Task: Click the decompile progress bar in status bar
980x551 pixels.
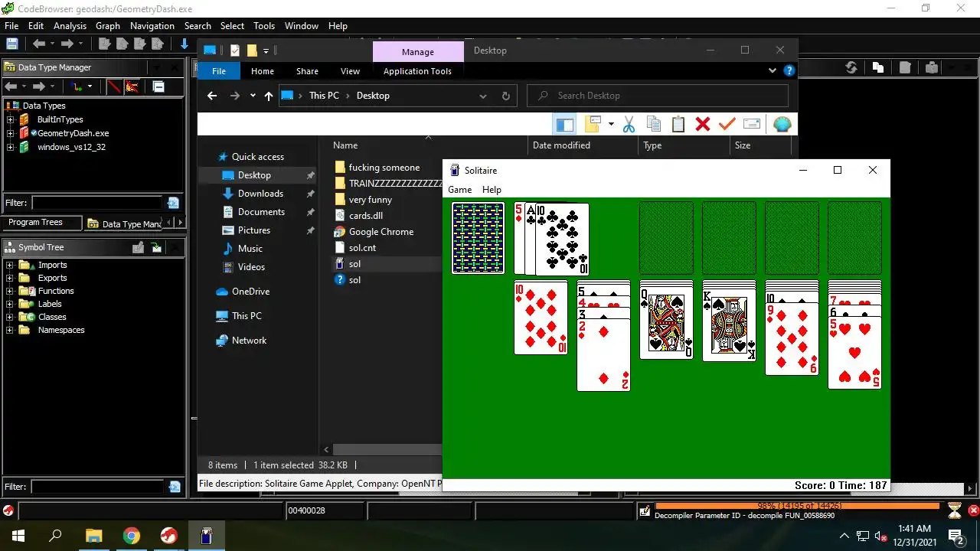Action: tap(798, 506)
